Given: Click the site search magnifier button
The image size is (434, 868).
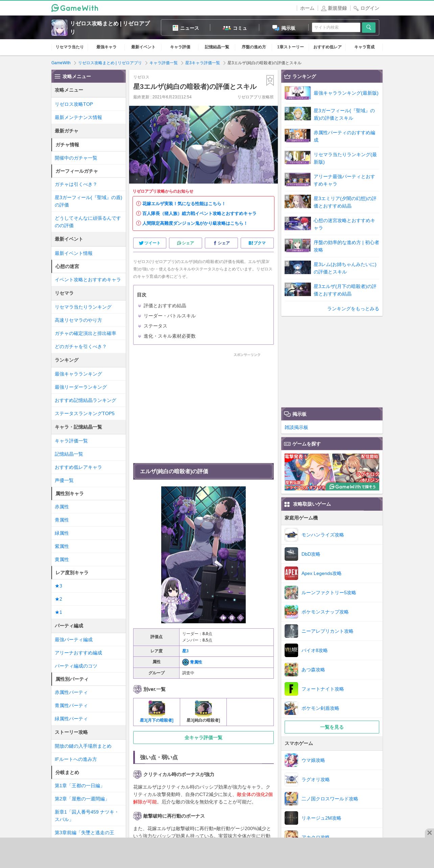Looking at the screenshot, I should point(368,27).
